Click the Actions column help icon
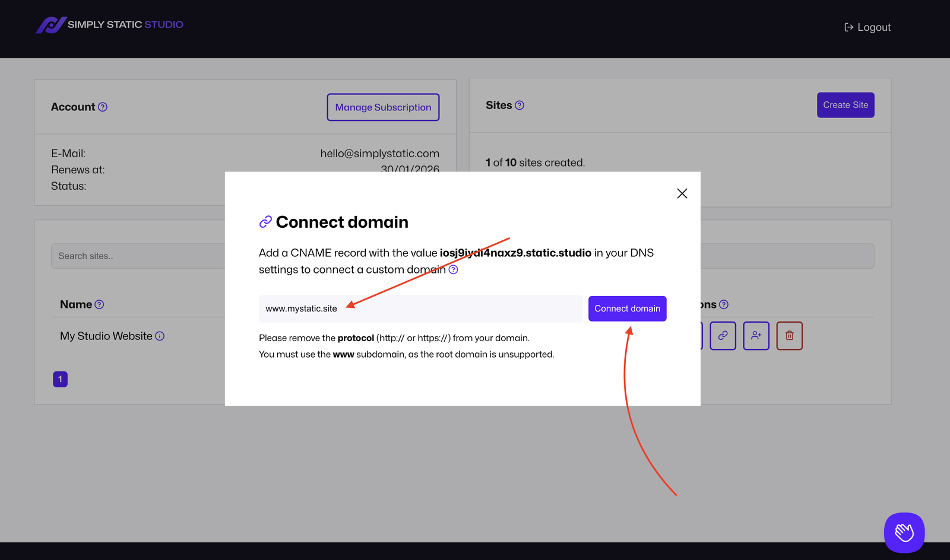This screenshot has width=950, height=560. (723, 305)
